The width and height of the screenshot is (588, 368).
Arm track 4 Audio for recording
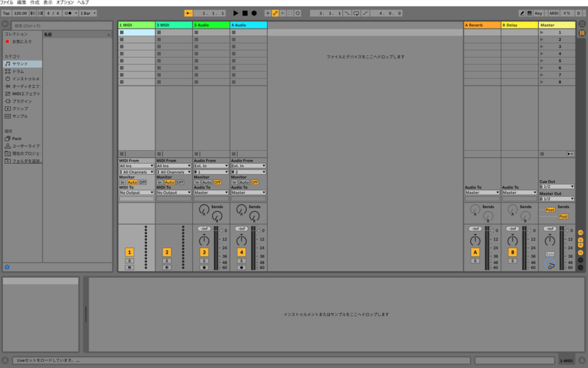point(242,268)
